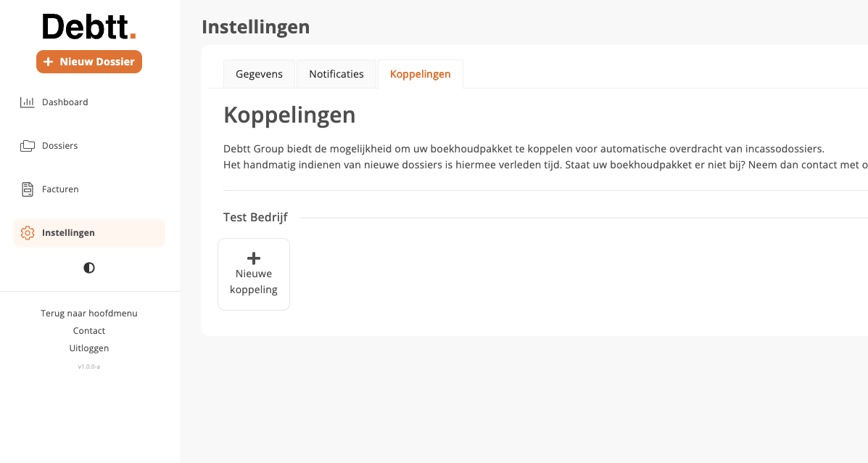868x463 pixels.
Task: Select the Koppelingen tab
Action: (420, 74)
